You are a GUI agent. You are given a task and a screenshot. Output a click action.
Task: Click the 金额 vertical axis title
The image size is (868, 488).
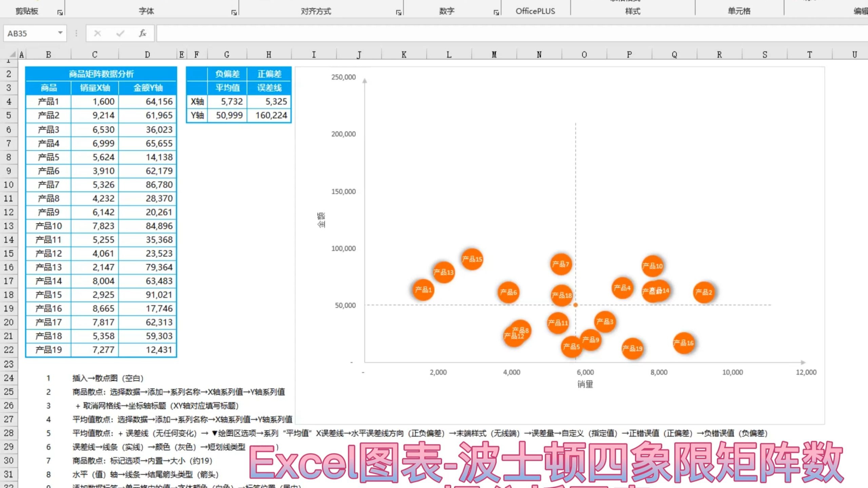(x=321, y=220)
